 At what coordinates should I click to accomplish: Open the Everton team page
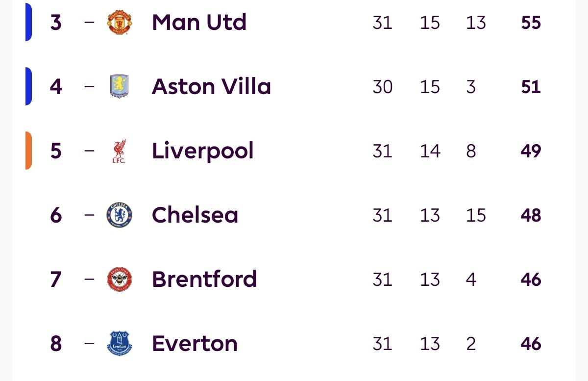pyautogui.click(x=195, y=343)
